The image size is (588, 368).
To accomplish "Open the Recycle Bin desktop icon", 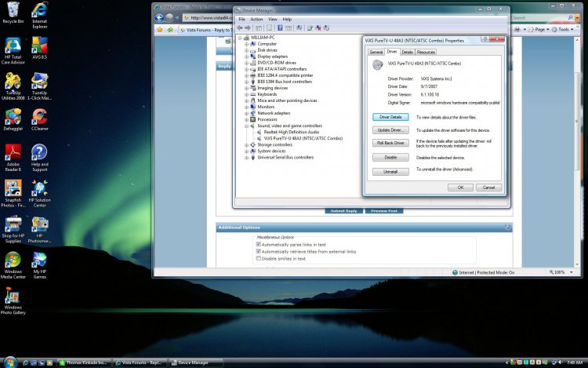I will (13, 13).
